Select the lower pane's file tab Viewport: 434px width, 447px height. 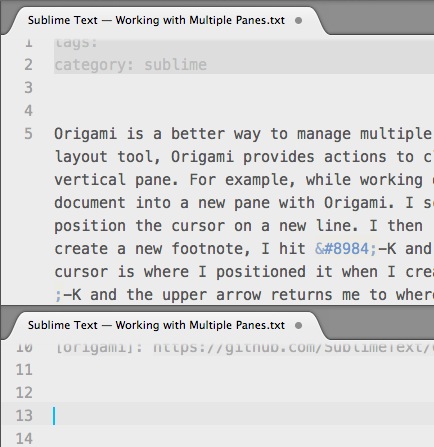coord(165,325)
